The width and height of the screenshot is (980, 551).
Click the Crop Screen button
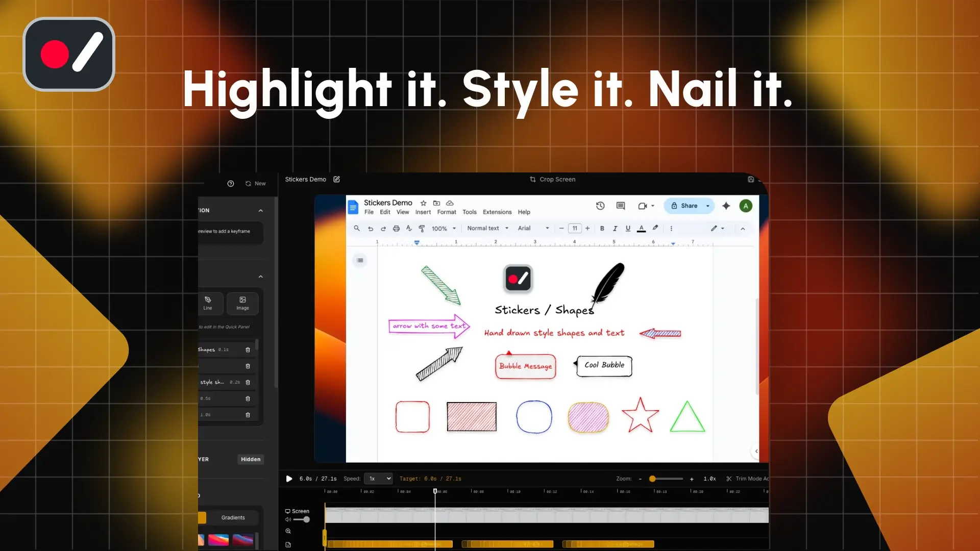(x=552, y=180)
